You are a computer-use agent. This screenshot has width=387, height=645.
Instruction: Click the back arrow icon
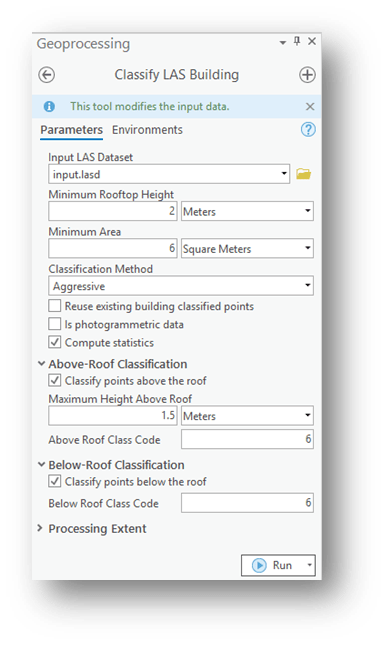click(x=46, y=75)
